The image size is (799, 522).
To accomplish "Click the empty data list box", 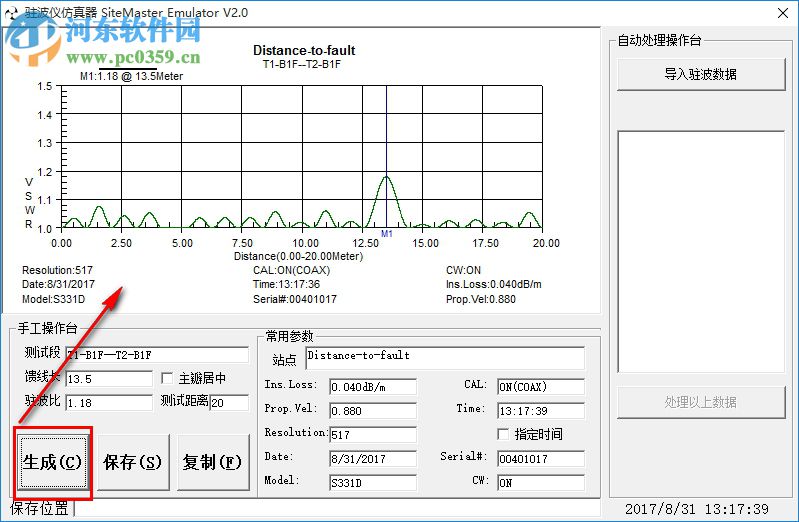I will [701, 252].
